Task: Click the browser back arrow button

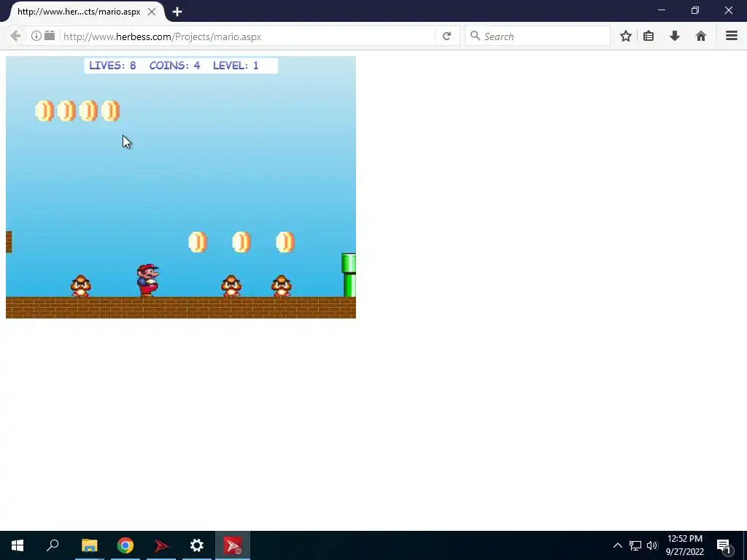Action: 15,36
